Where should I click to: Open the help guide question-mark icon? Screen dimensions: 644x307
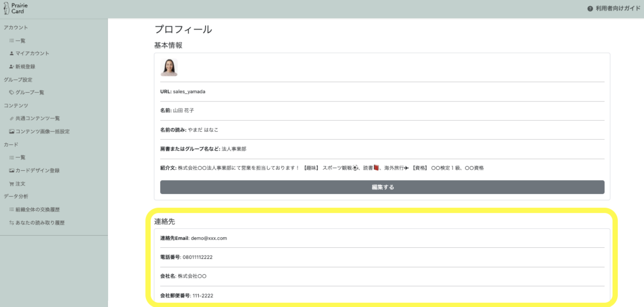(x=590, y=9)
